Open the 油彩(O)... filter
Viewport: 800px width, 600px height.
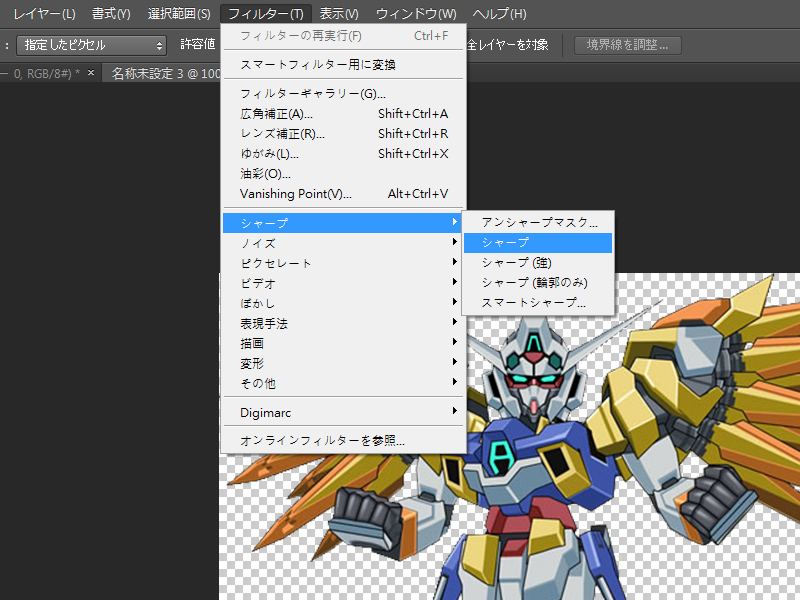tap(343, 173)
